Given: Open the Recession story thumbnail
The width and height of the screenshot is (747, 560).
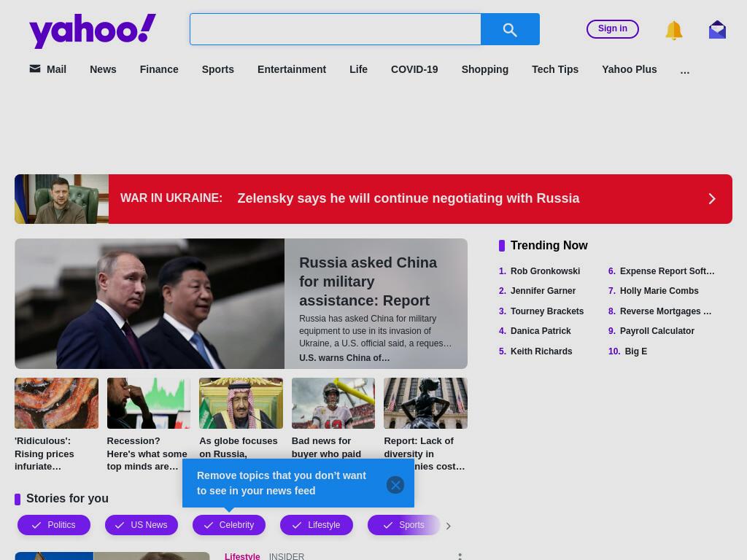Looking at the screenshot, I should [x=149, y=403].
